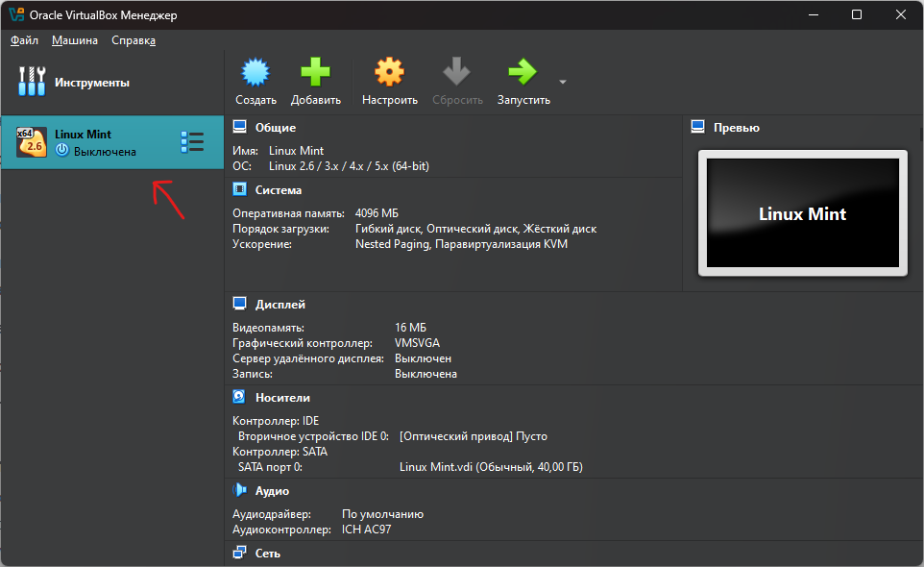Maximize the VirtualBox Manager window

(857, 14)
